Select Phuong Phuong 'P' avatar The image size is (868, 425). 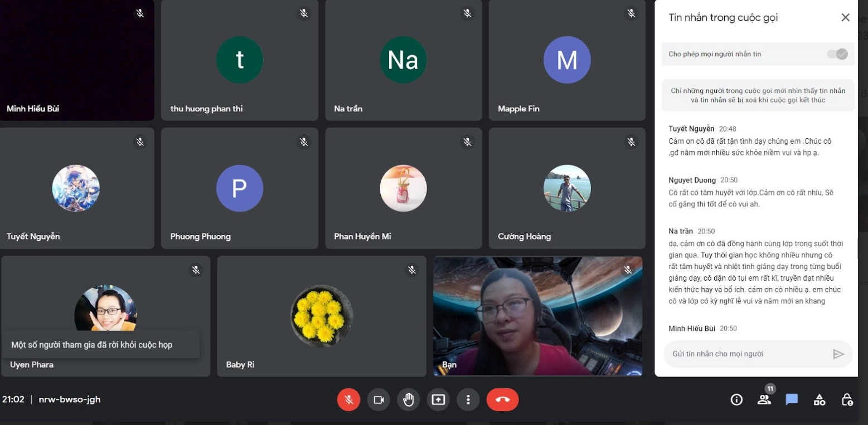[240, 188]
